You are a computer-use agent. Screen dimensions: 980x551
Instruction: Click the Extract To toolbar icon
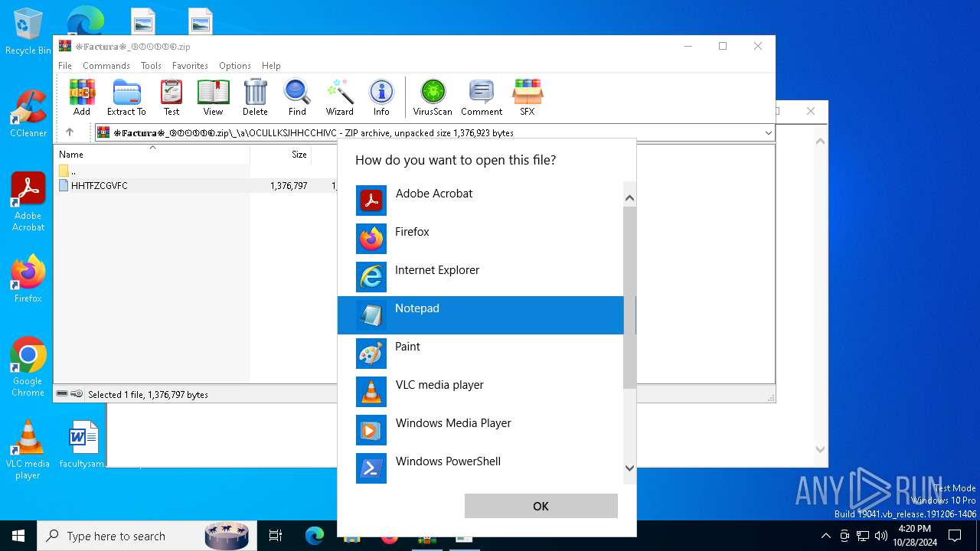pyautogui.click(x=126, y=97)
